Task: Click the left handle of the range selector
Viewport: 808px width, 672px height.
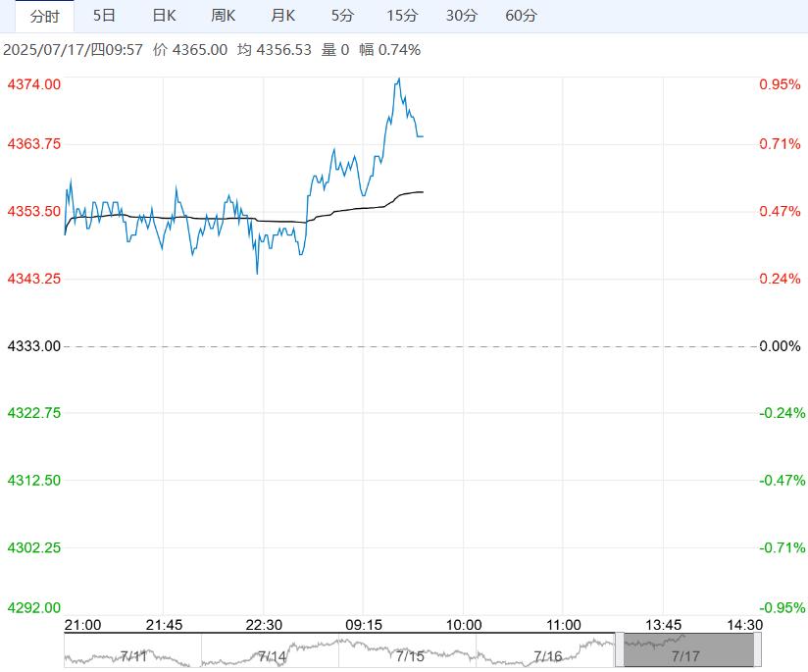Action: pyautogui.click(x=620, y=649)
